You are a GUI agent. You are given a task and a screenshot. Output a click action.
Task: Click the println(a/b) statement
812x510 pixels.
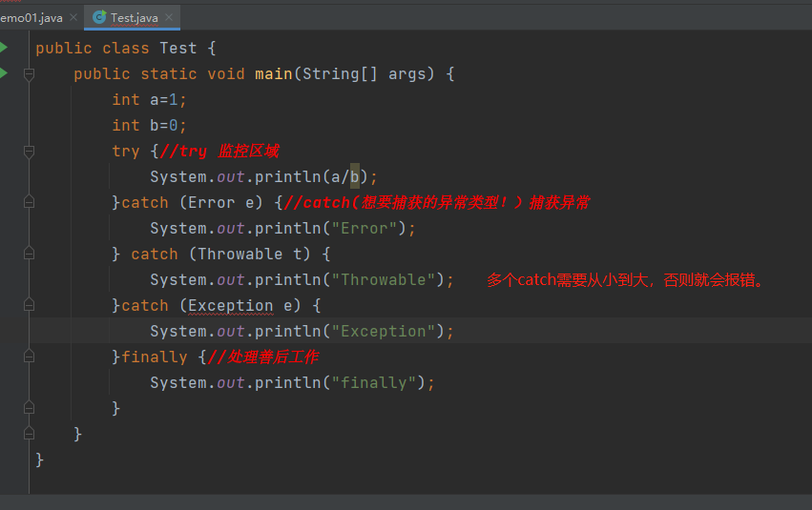(x=263, y=177)
